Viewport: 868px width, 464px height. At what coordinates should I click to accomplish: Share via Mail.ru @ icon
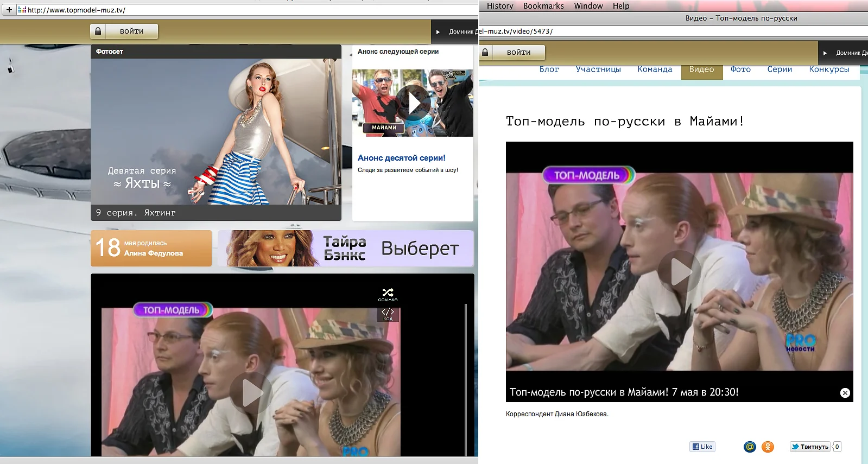[x=750, y=447]
